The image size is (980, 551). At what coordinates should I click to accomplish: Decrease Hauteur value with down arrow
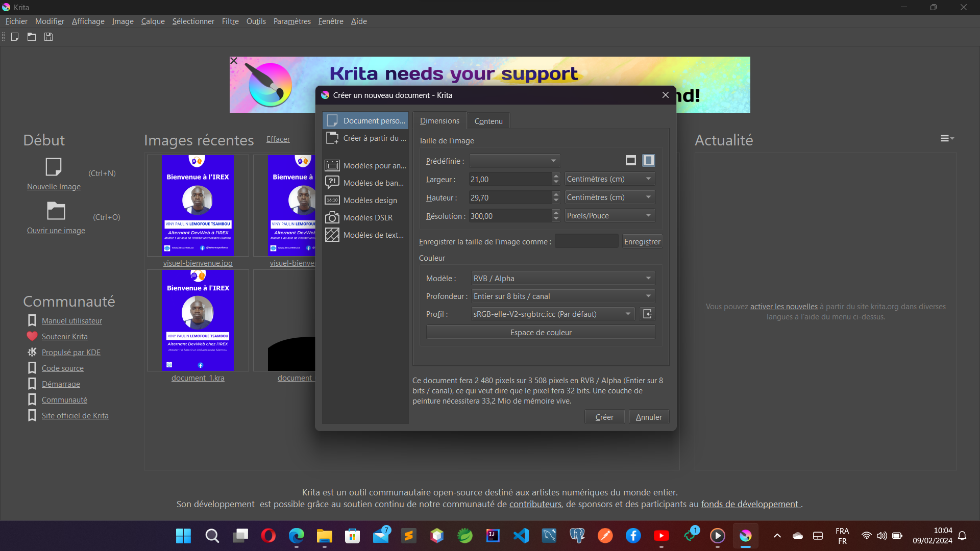pos(556,201)
